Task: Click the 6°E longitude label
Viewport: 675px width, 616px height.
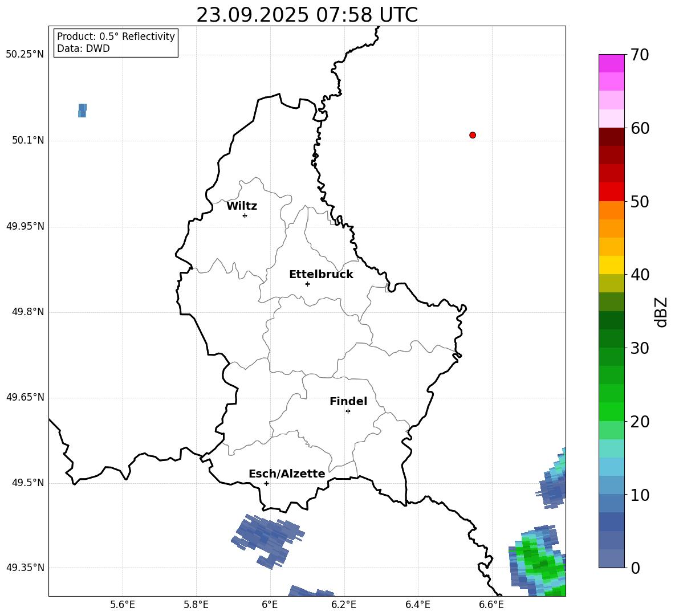Action: click(270, 605)
